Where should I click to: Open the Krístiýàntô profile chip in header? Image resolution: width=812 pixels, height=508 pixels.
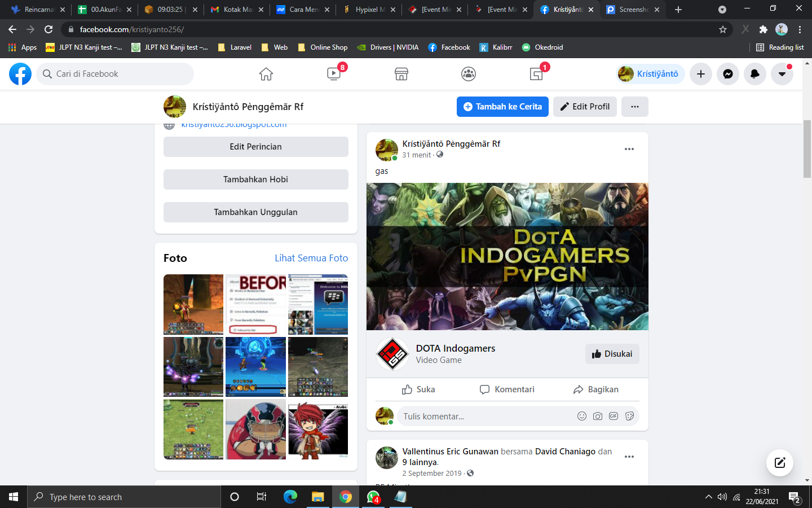[x=651, y=74]
